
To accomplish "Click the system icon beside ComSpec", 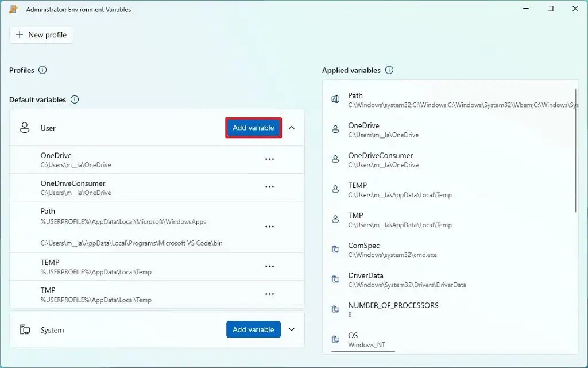I will [335, 250].
